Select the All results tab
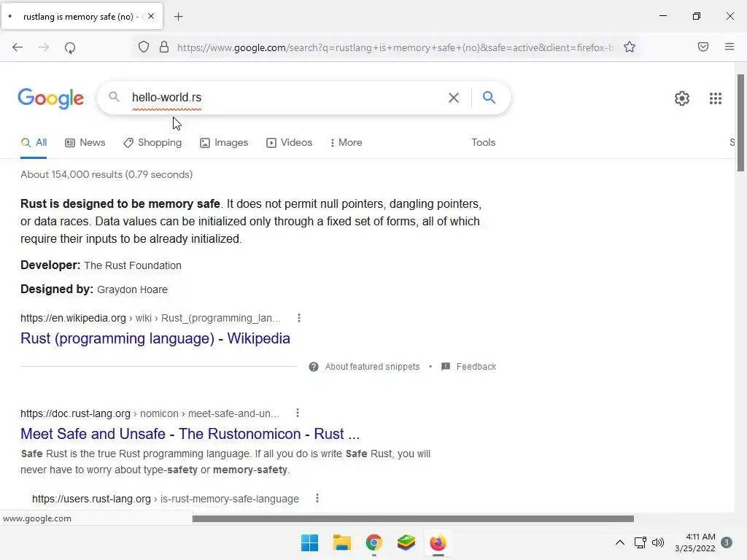Screen dimensions: 747x560 (x=34, y=142)
